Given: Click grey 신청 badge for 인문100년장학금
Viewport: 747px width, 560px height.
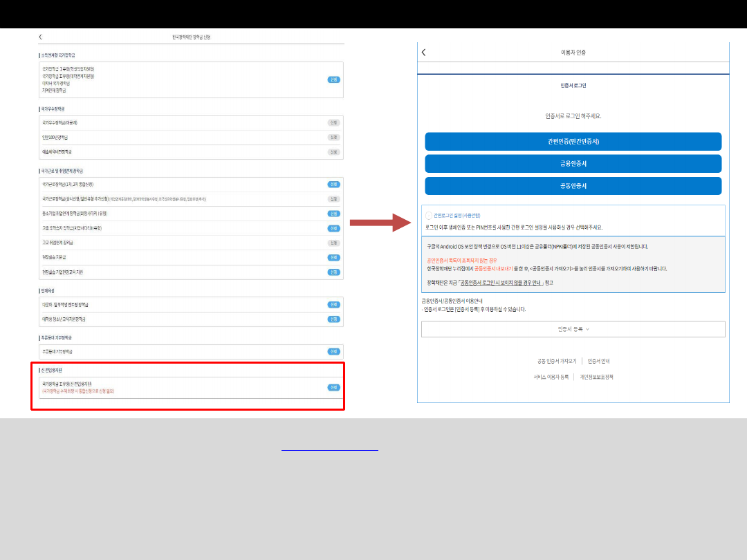Looking at the screenshot, I should (x=333, y=137).
